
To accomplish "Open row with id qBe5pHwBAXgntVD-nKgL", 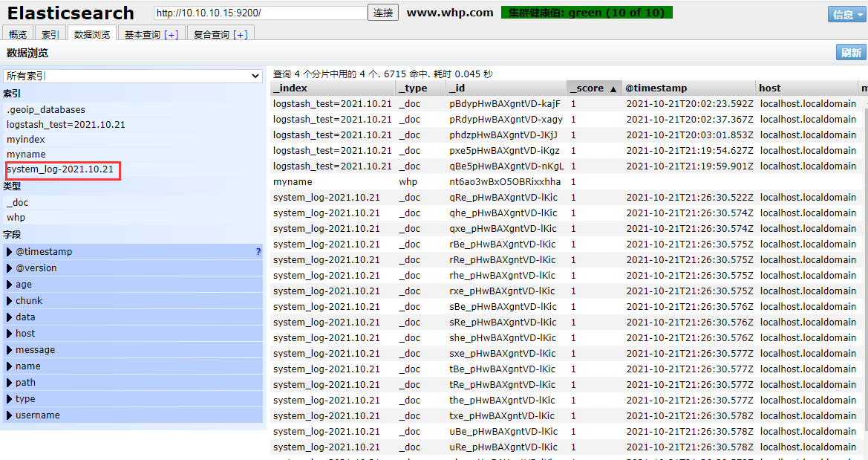I will click(506, 166).
